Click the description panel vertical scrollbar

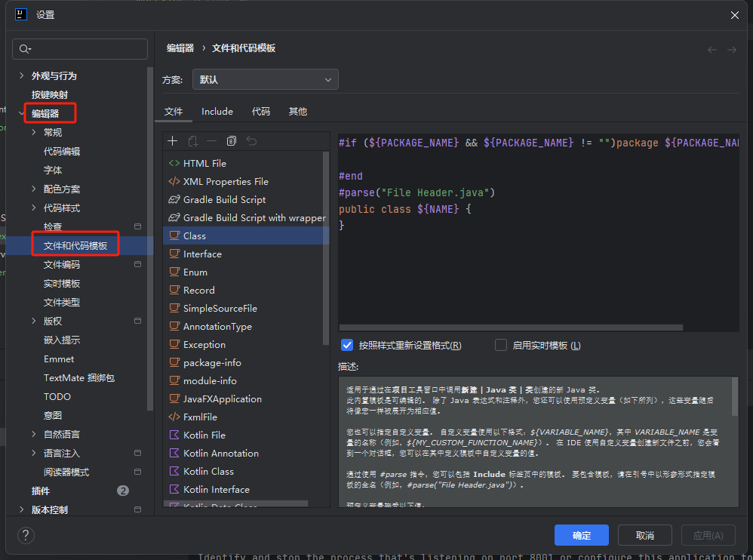coord(735,396)
